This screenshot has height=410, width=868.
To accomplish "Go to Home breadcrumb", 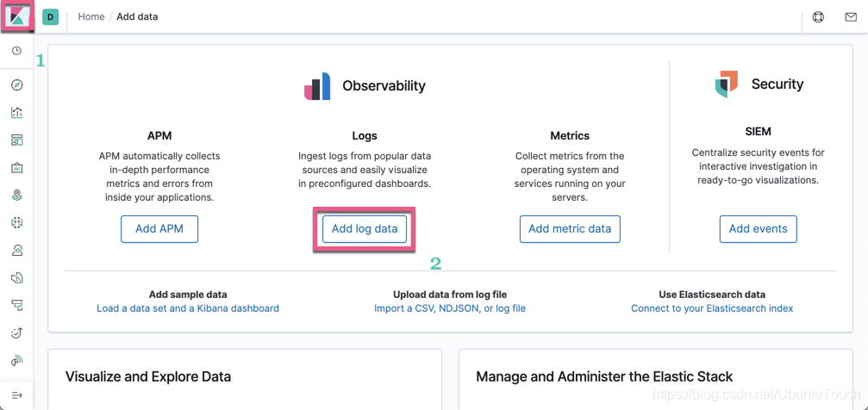I will [91, 16].
